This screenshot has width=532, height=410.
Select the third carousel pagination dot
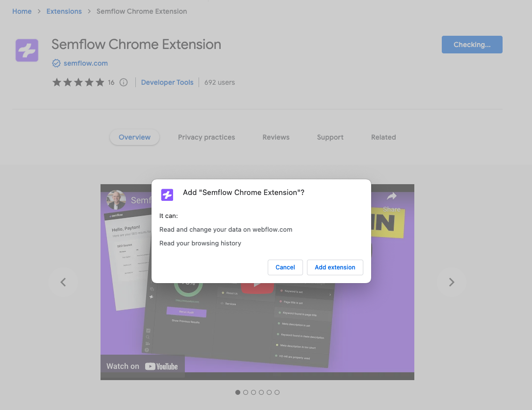coord(253,392)
